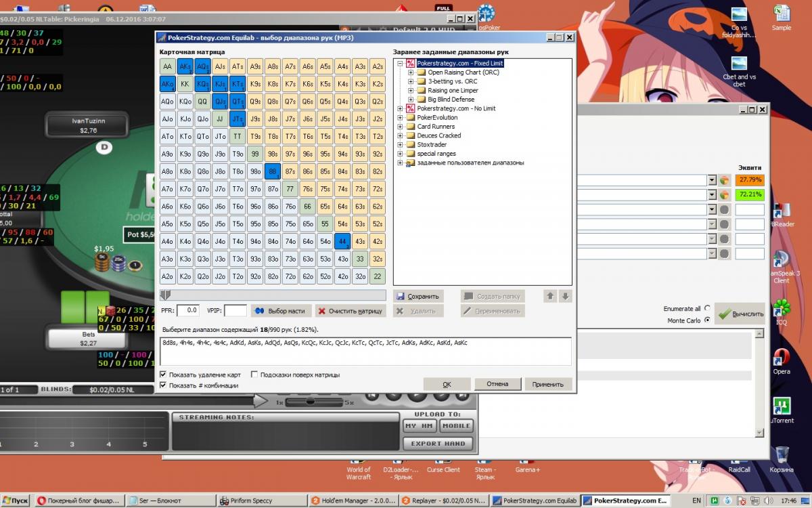Select заданные пользователем диапазоны tree item
Image resolution: width=812 pixels, height=508 pixels.
(470, 163)
